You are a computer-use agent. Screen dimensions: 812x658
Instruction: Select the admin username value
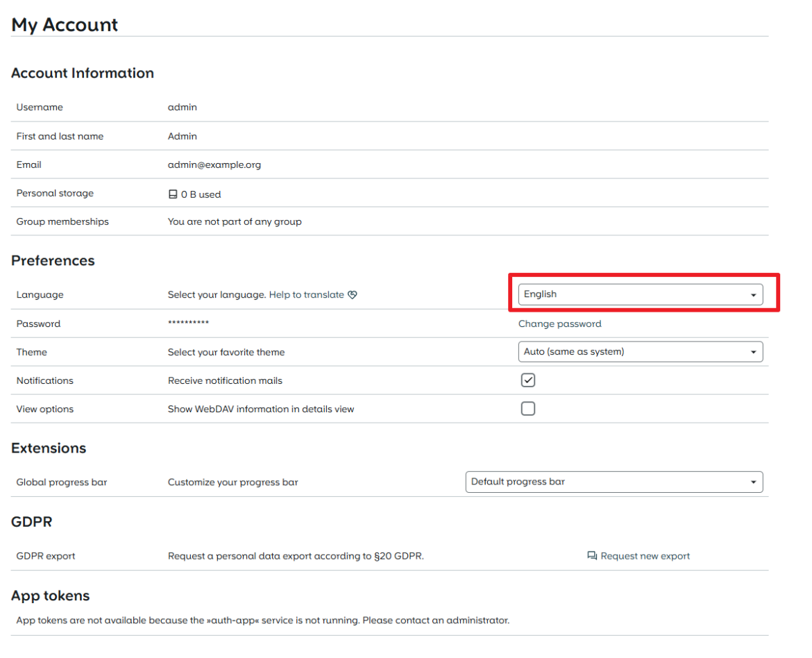[183, 108]
